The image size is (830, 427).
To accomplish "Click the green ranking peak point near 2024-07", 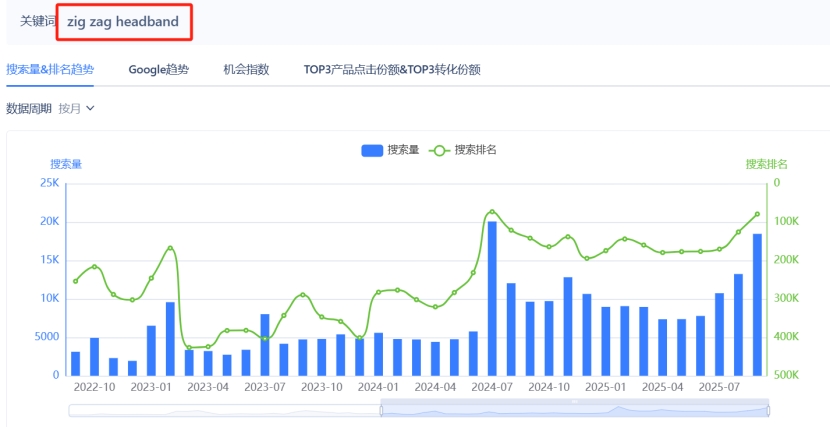I will (x=491, y=212).
